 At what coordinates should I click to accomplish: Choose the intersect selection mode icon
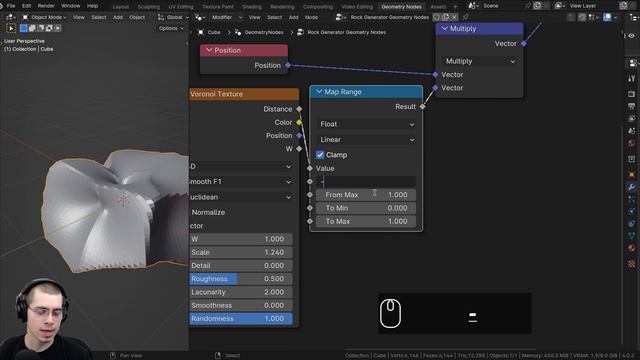point(58,28)
